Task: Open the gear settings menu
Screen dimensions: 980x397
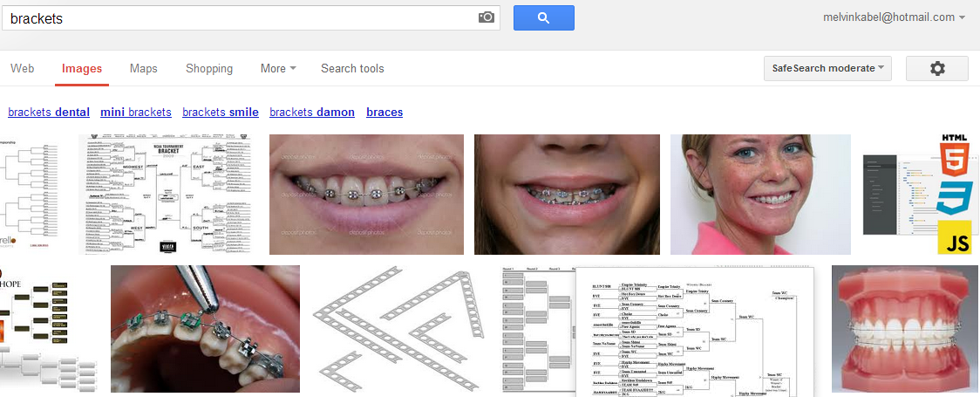Action: point(937,69)
